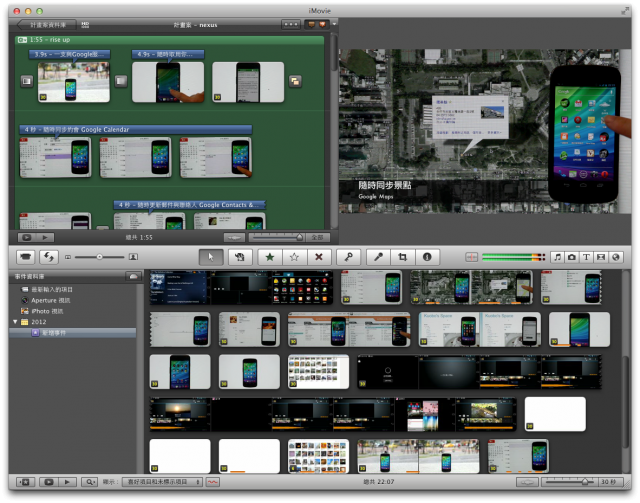Play the project from the beginning

[45, 237]
